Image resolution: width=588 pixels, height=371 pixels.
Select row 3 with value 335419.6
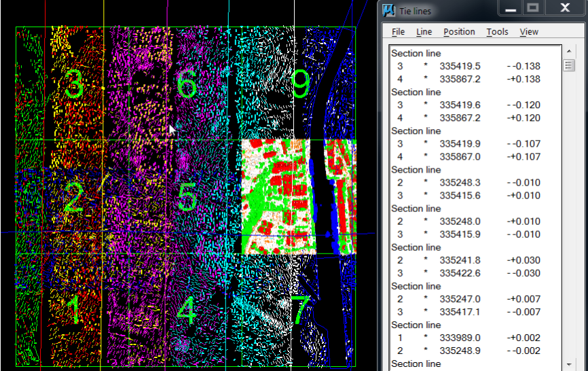click(x=475, y=105)
